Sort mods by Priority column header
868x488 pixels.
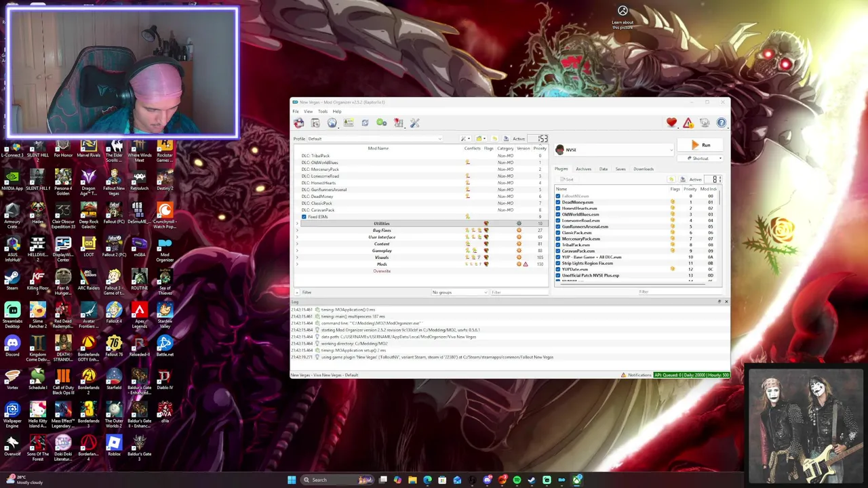pyautogui.click(x=540, y=148)
